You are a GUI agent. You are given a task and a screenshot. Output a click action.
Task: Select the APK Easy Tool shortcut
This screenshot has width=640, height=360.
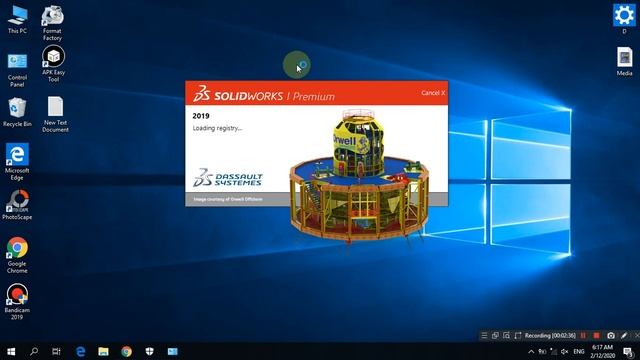(53, 64)
